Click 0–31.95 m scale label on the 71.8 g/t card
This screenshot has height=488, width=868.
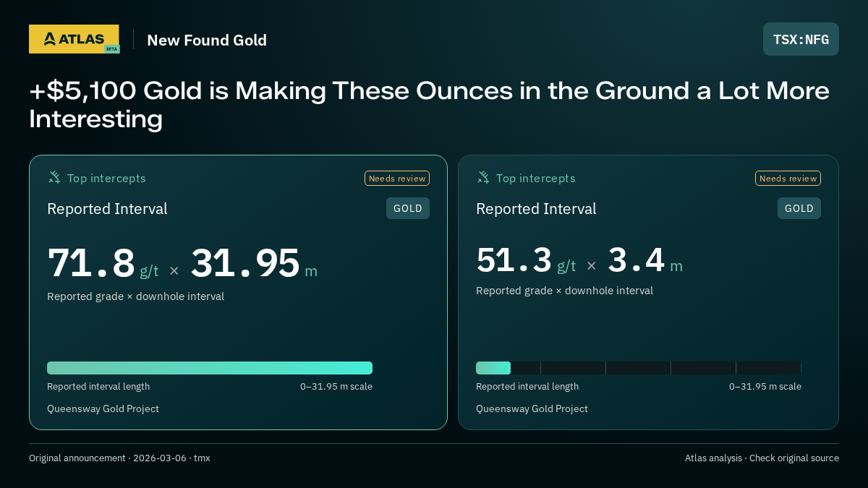tap(336, 386)
